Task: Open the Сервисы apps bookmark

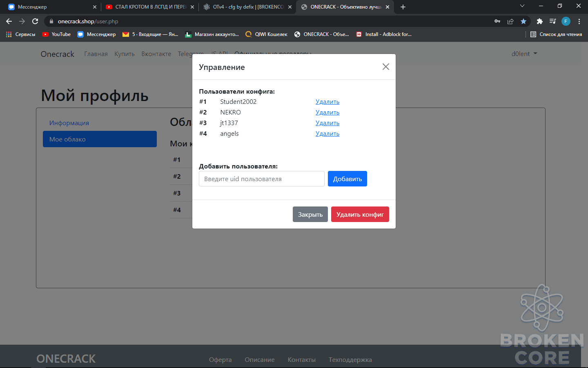Action: (x=21, y=34)
